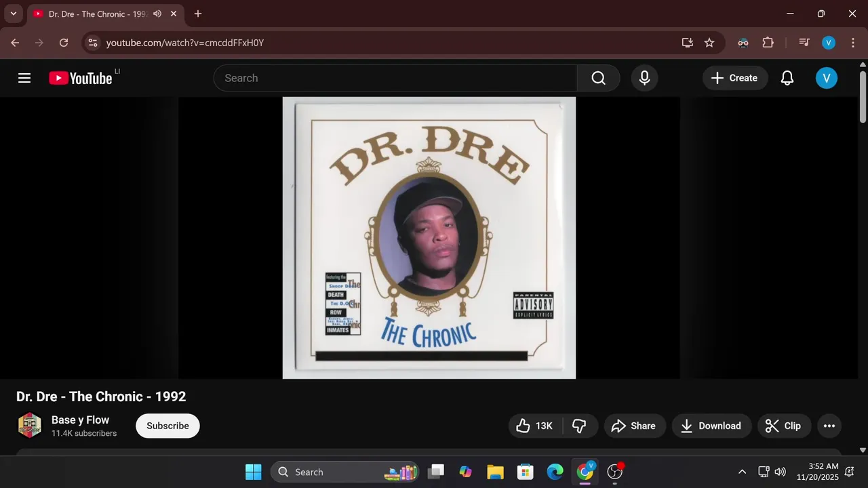This screenshot has width=868, height=488.
Task: Open Chrome media controls
Action: [804, 43]
